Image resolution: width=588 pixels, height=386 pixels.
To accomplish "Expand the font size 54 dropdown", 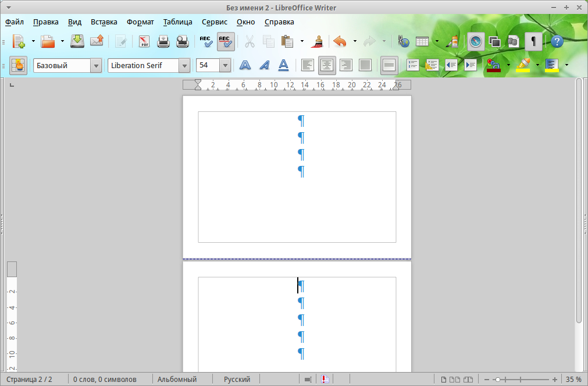I will (x=225, y=66).
